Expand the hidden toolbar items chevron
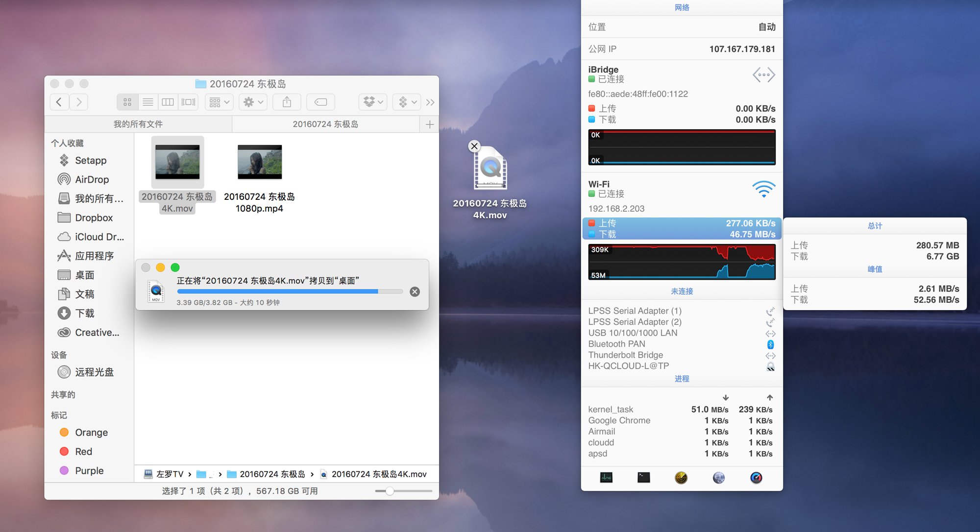The image size is (980, 532). point(430,102)
